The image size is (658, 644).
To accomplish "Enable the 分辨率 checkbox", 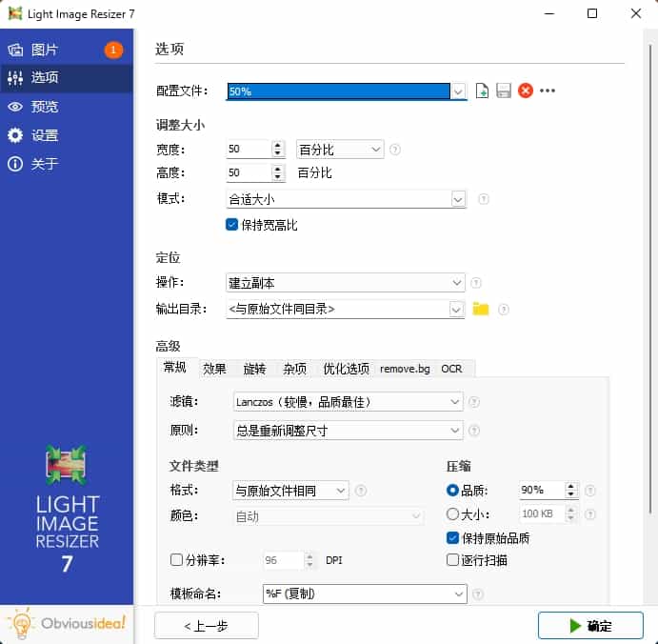I will coord(175,560).
